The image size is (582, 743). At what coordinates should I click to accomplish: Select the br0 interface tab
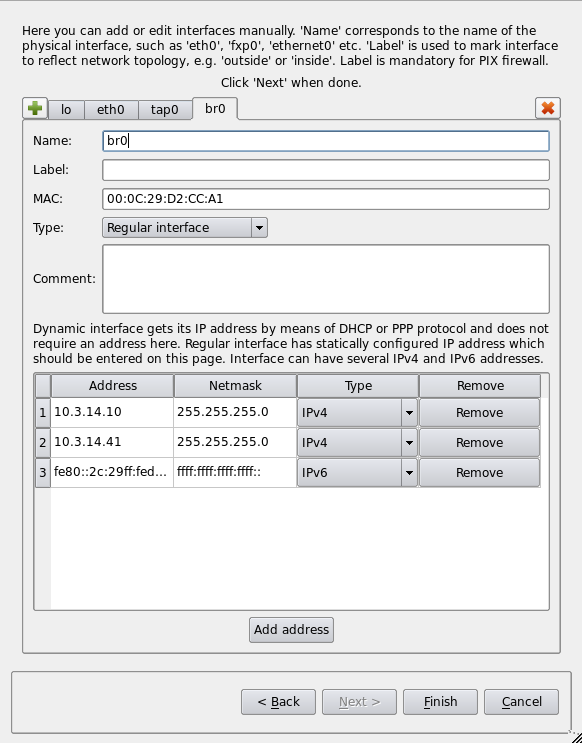click(x=215, y=109)
